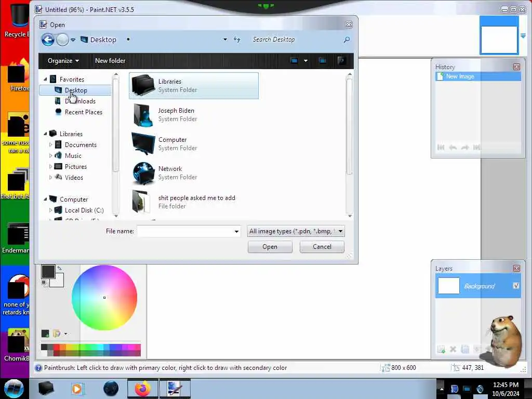Open the dialog help icon
532x399 pixels.
(x=341, y=61)
